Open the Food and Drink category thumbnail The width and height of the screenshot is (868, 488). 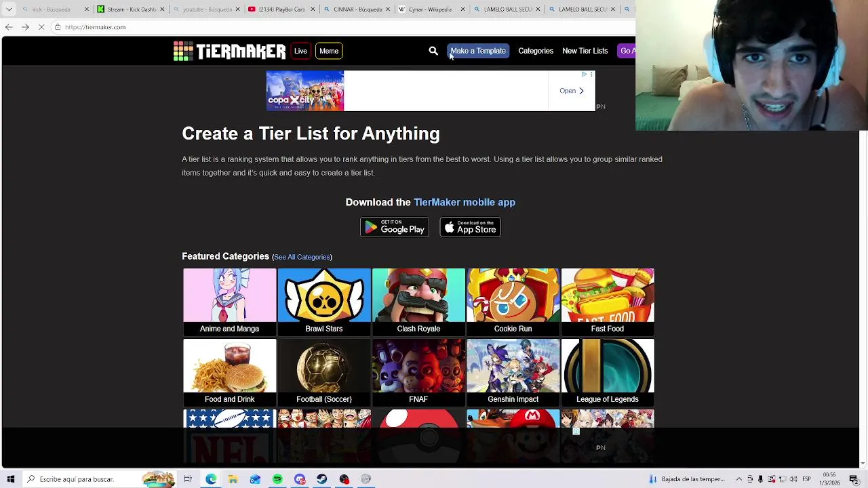229,372
